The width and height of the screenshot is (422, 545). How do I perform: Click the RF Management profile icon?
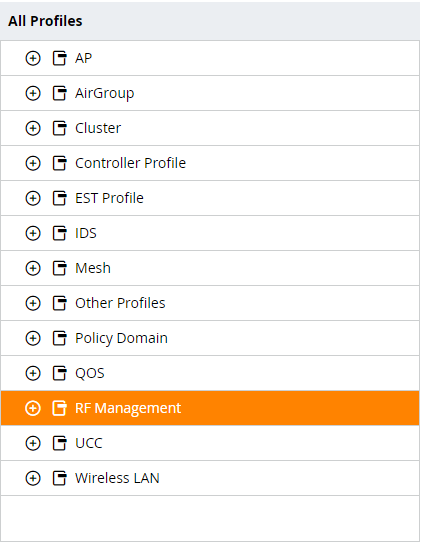point(59,408)
